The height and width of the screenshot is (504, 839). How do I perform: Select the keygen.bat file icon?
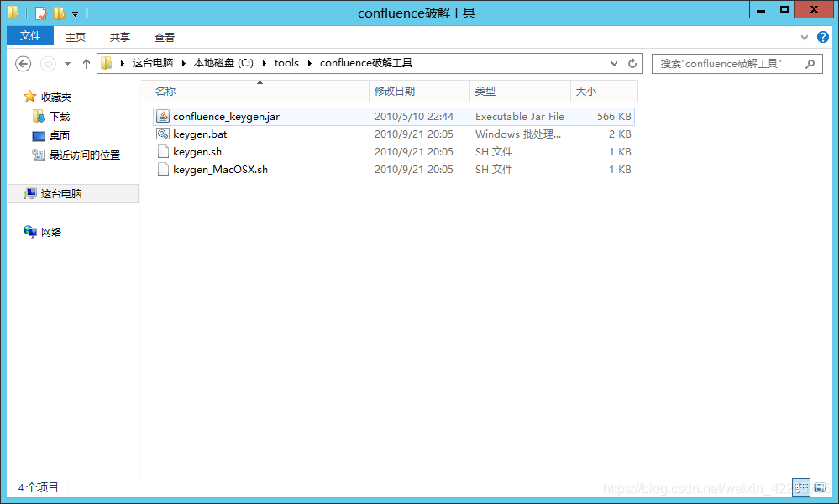[163, 134]
